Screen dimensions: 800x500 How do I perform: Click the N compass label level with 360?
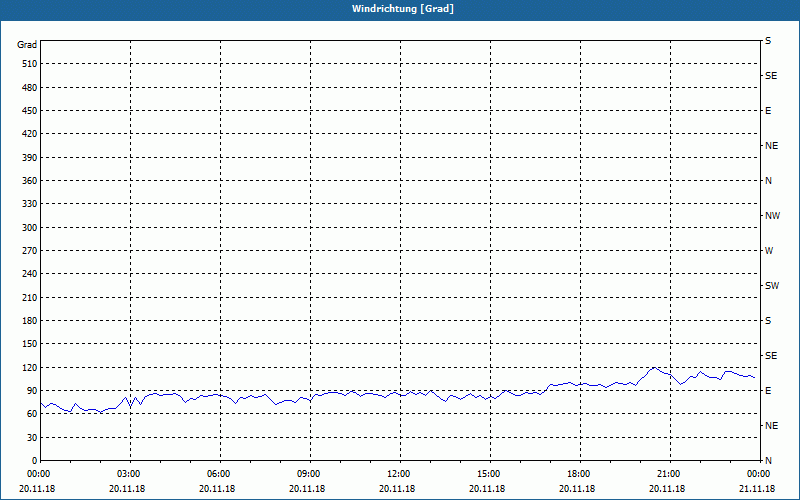click(768, 181)
